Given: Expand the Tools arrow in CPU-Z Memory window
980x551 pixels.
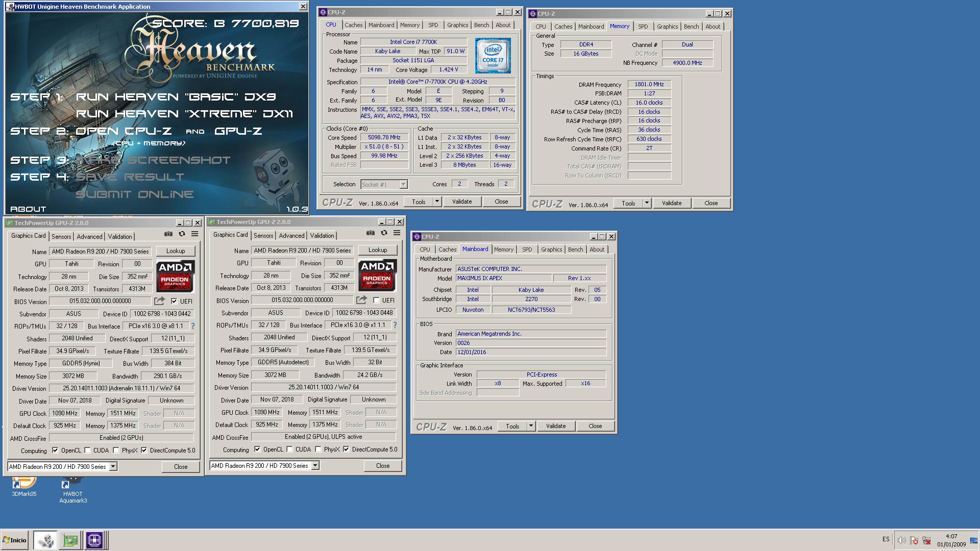Looking at the screenshot, I should pyautogui.click(x=647, y=204).
